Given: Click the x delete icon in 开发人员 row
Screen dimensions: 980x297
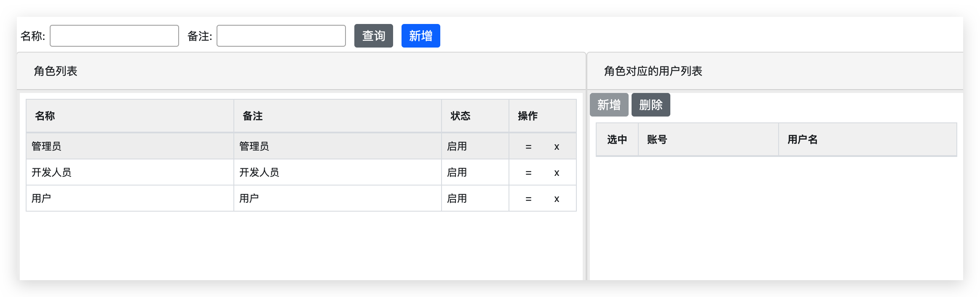Looking at the screenshot, I should pos(557,173).
